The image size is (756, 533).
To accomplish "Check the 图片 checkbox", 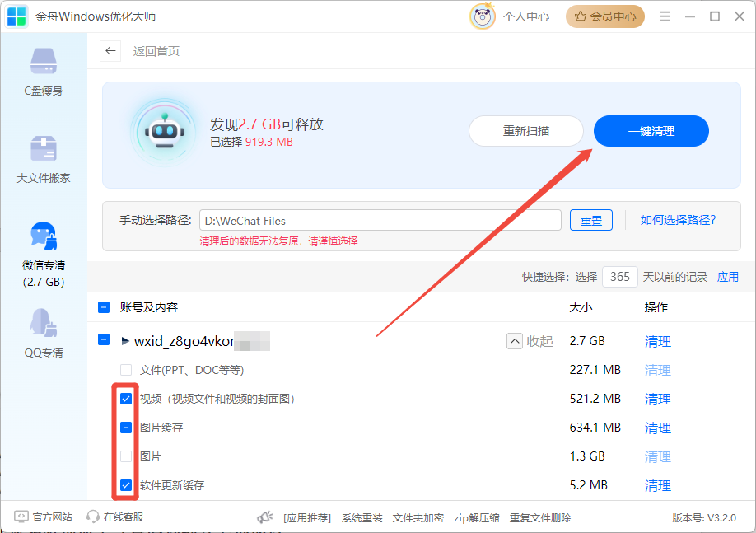I will coord(126,456).
